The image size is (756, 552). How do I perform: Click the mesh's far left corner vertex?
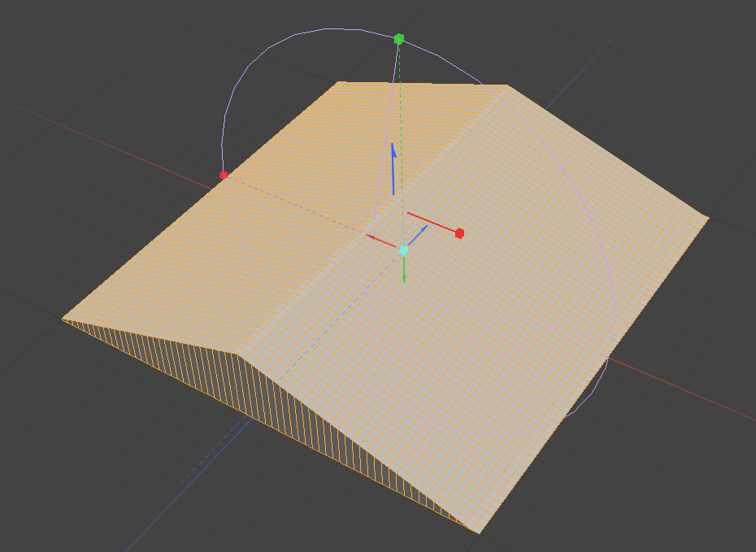pyautogui.click(x=63, y=319)
